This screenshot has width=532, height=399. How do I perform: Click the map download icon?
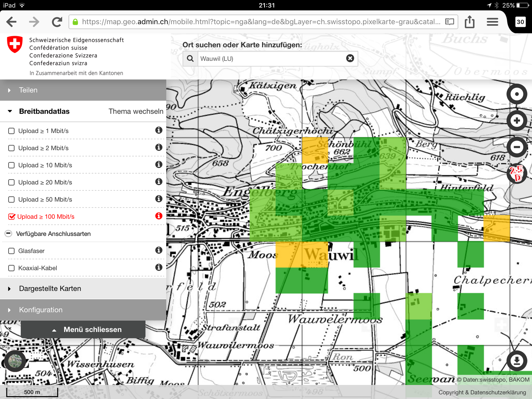click(517, 361)
